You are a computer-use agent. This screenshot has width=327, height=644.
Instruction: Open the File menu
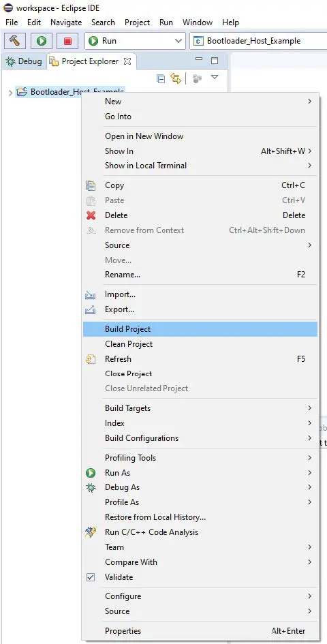click(x=12, y=22)
